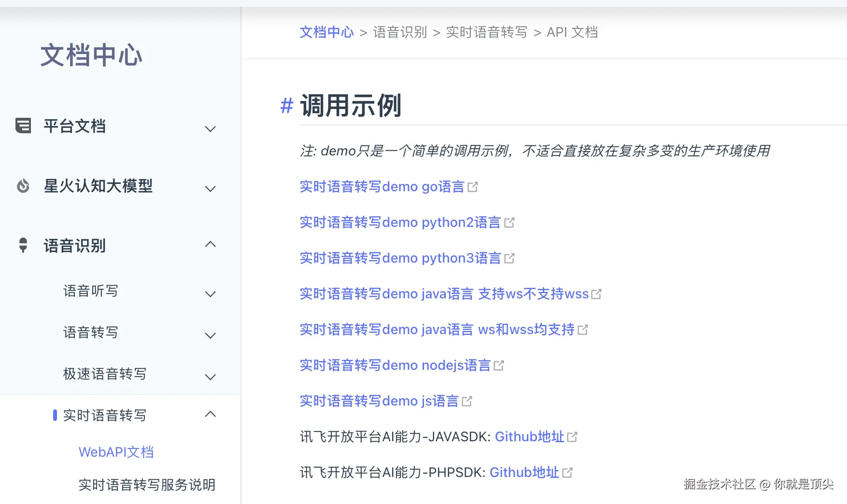Click the microphone icon beside 语音识别

click(23, 246)
